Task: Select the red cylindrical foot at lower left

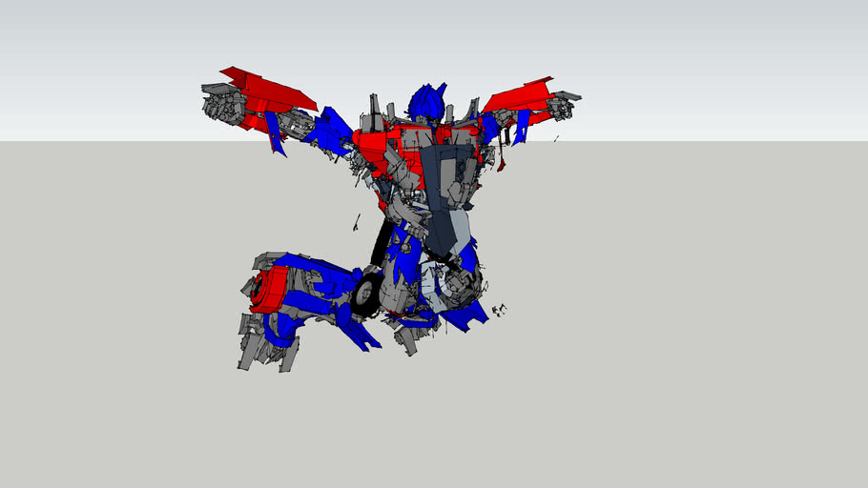Action: (x=271, y=289)
